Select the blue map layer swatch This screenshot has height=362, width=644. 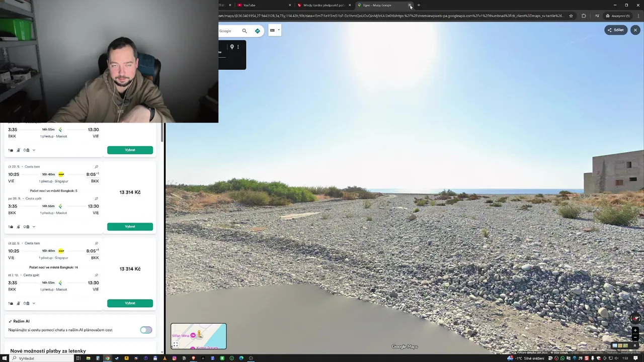(x=615, y=346)
